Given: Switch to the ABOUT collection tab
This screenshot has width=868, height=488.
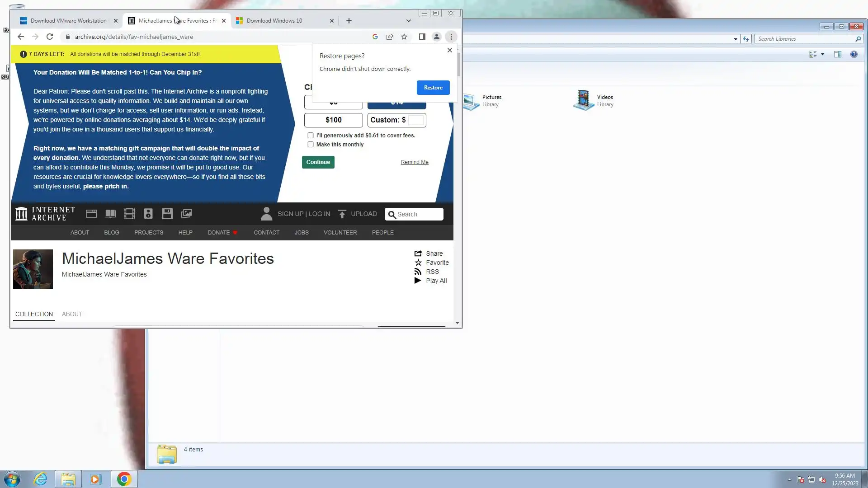Looking at the screenshot, I should (x=72, y=314).
